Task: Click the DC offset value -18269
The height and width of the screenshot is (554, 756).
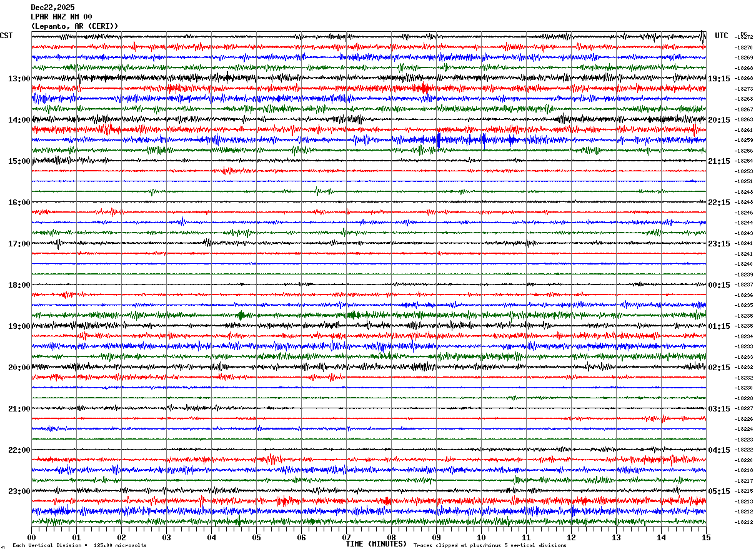Action: (x=744, y=58)
